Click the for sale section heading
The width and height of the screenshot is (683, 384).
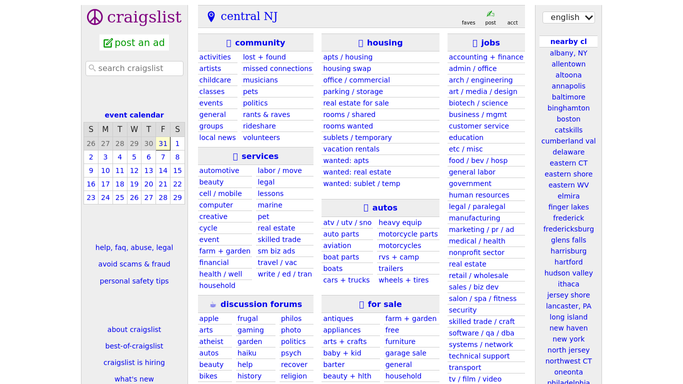pos(385,304)
